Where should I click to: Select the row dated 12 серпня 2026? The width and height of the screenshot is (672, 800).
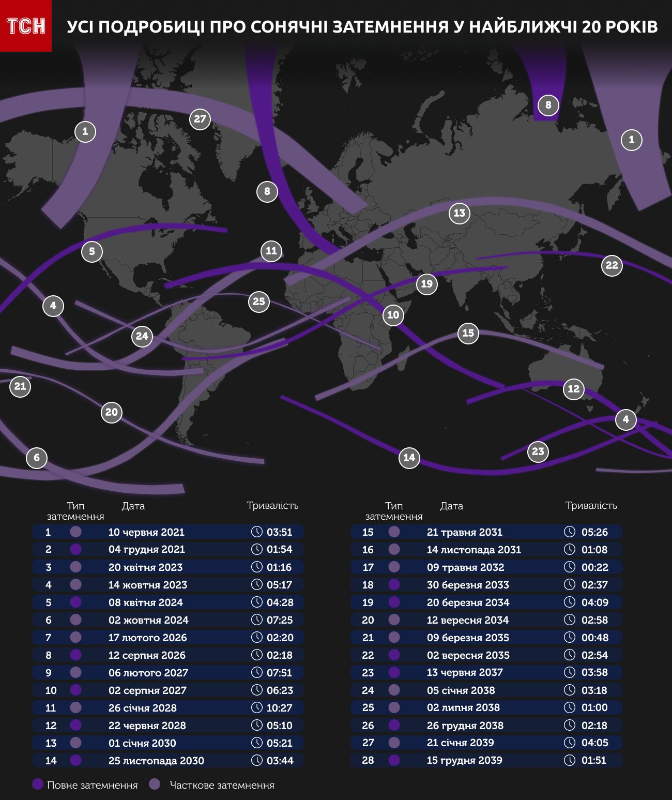tap(167, 655)
